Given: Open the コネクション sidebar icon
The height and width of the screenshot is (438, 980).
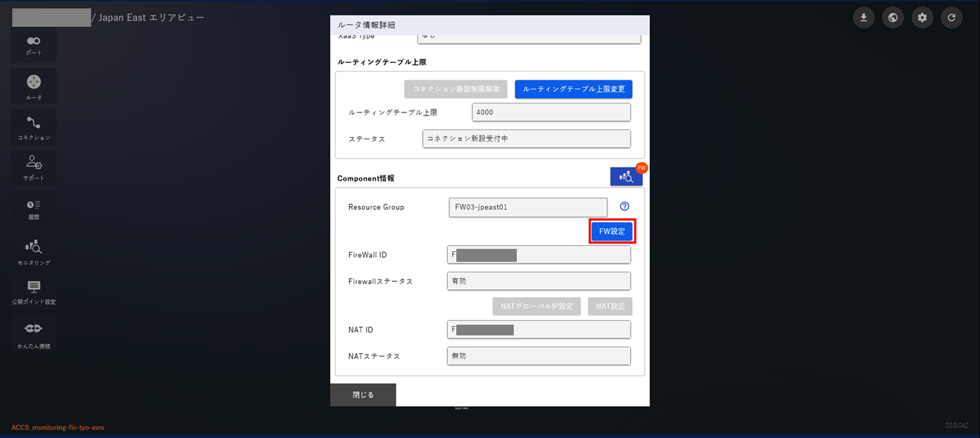Looking at the screenshot, I should [x=34, y=126].
